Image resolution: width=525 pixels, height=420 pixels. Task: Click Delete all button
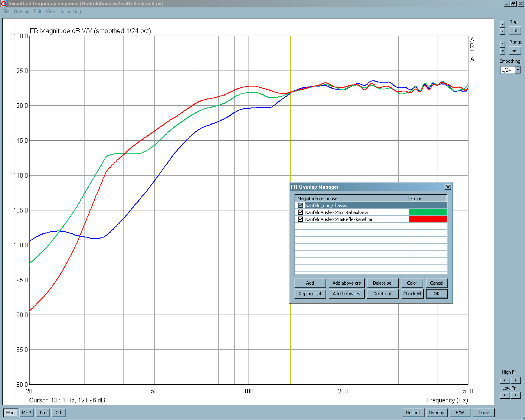(x=383, y=294)
